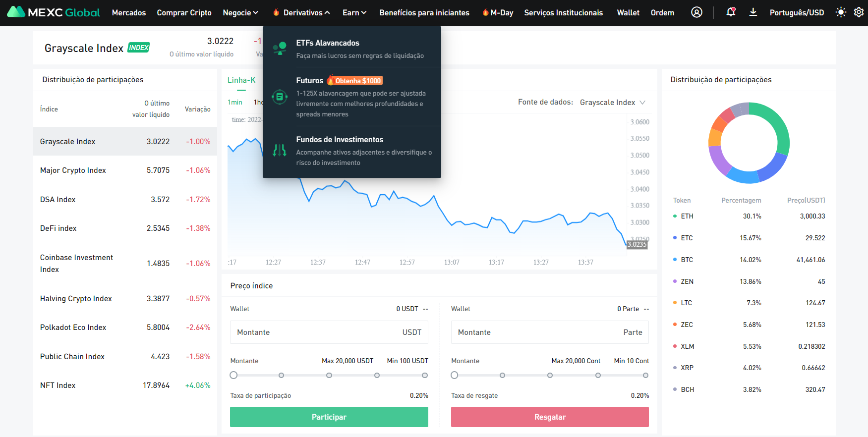The width and height of the screenshot is (868, 437).
Task: Open the Mercados menu
Action: coord(129,12)
